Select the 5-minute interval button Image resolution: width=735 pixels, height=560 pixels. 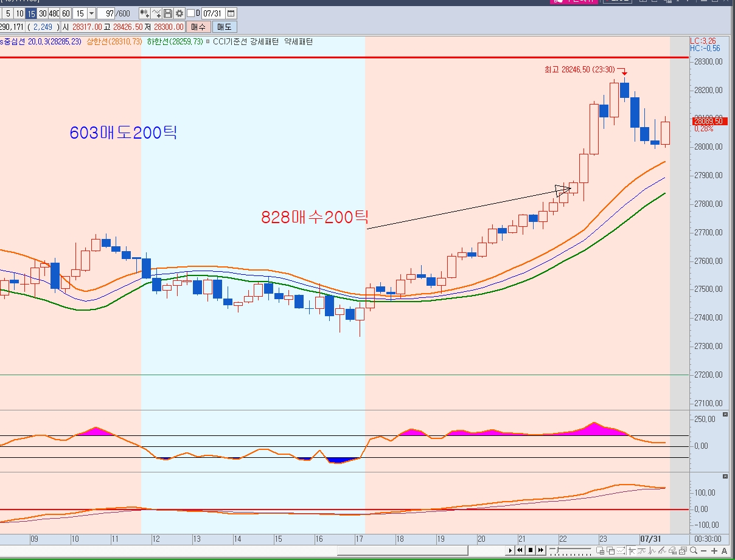[x=9, y=13]
